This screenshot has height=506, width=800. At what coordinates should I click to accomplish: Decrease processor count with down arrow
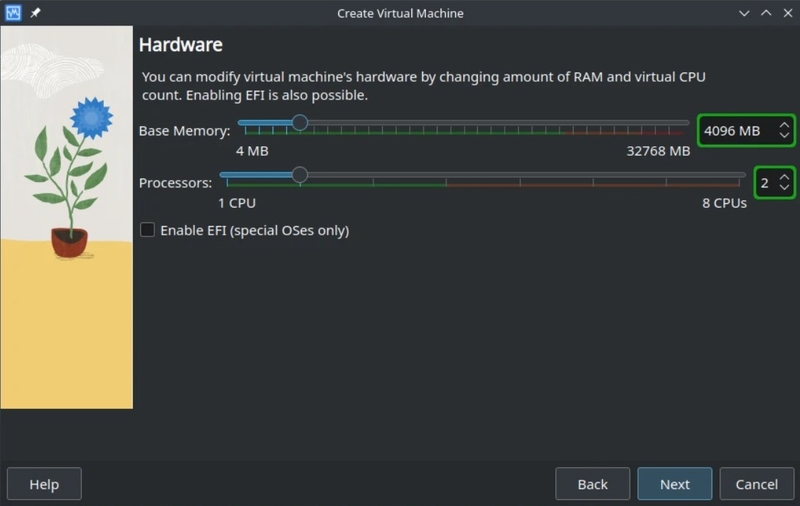pyautogui.click(x=784, y=187)
